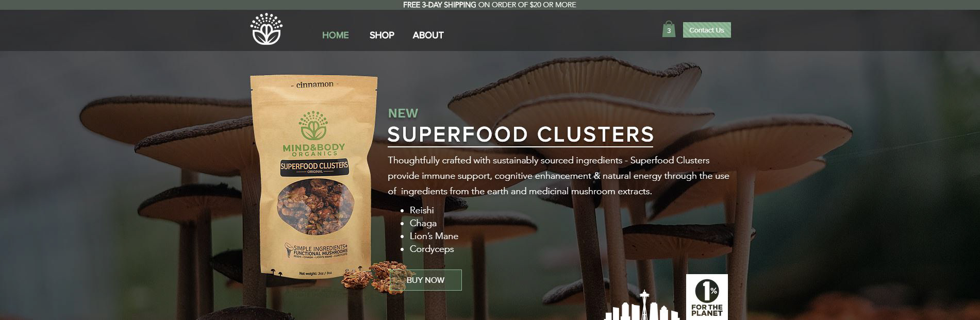This screenshot has width=980, height=320.
Task: Click the Reishi list item
Action: (422, 210)
